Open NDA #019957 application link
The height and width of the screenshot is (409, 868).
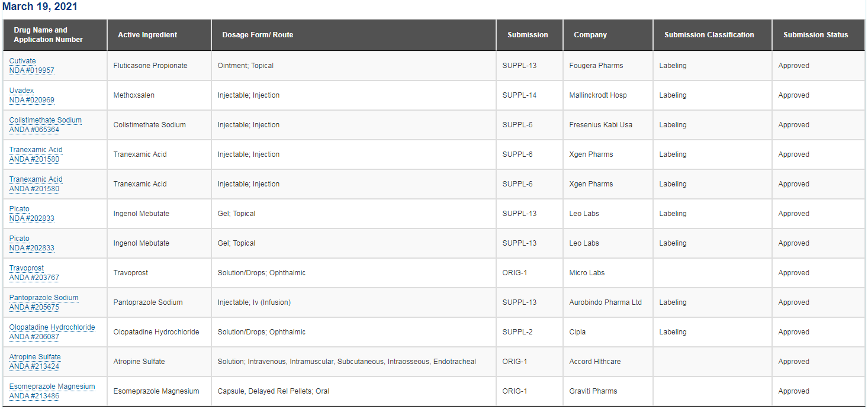coord(32,70)
